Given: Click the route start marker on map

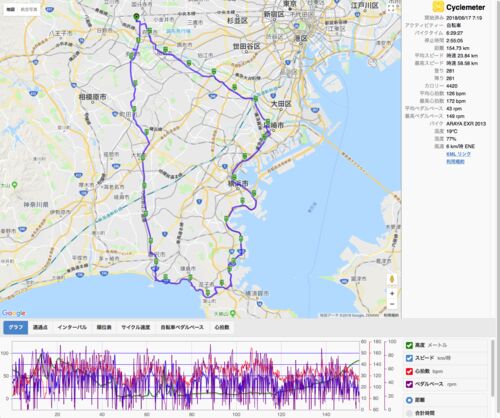Looking at the screenshot, I should 136,16.
